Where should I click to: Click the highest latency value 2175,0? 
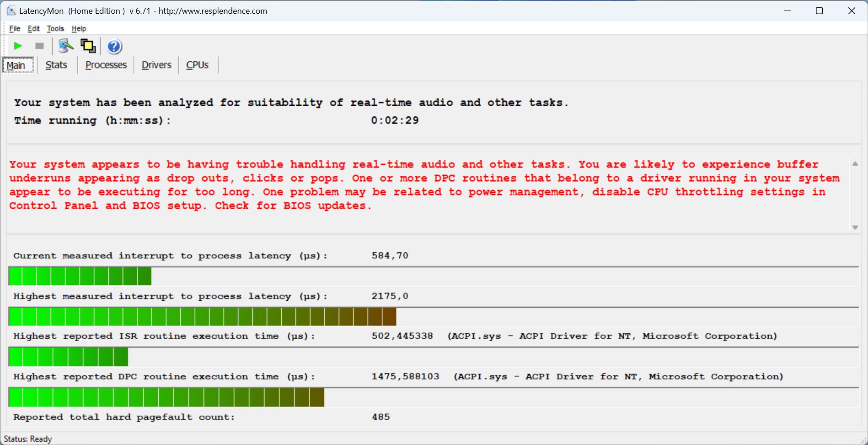(390, 296)
